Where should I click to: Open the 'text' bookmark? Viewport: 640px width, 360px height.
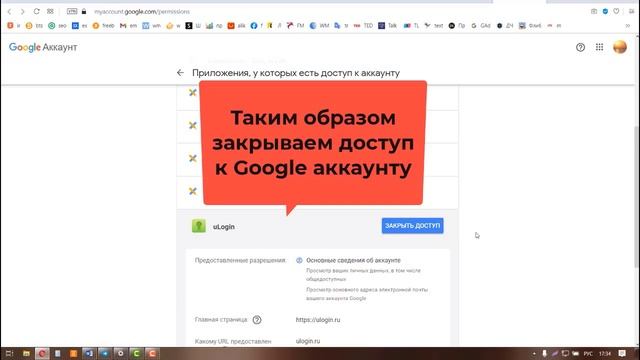tap(434, 25)
